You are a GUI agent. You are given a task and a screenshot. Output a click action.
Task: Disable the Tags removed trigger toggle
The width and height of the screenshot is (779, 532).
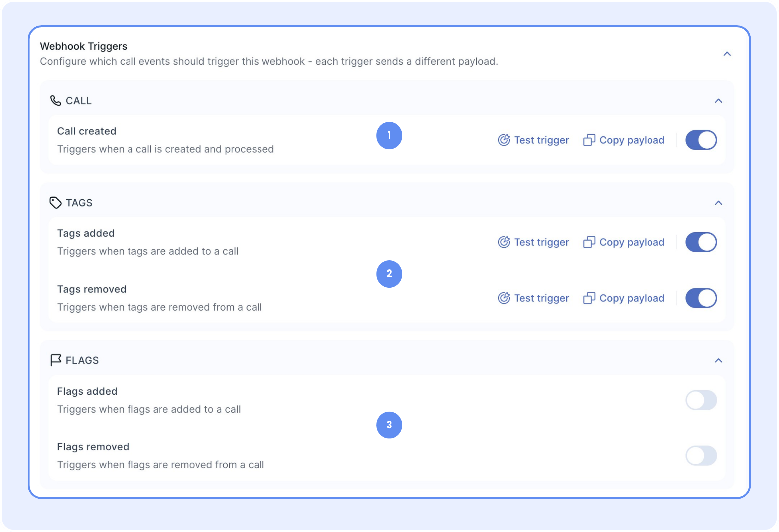tap(701, 298)
